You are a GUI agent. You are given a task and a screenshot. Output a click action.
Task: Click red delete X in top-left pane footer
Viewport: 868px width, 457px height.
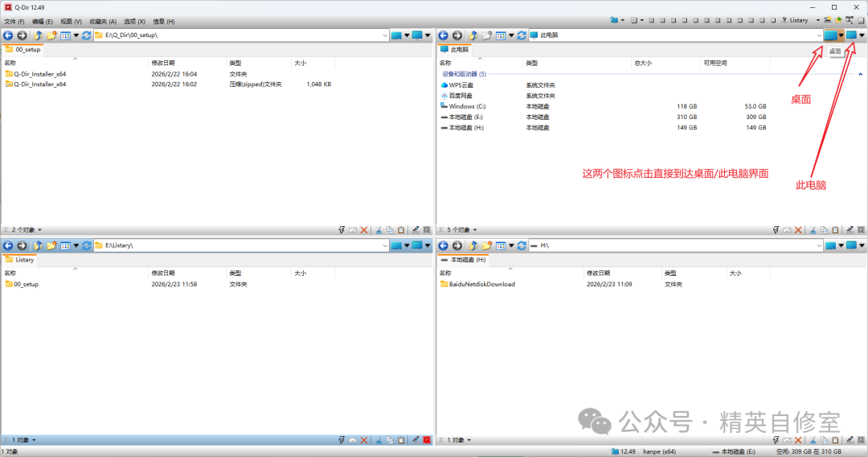pos(364,230)
